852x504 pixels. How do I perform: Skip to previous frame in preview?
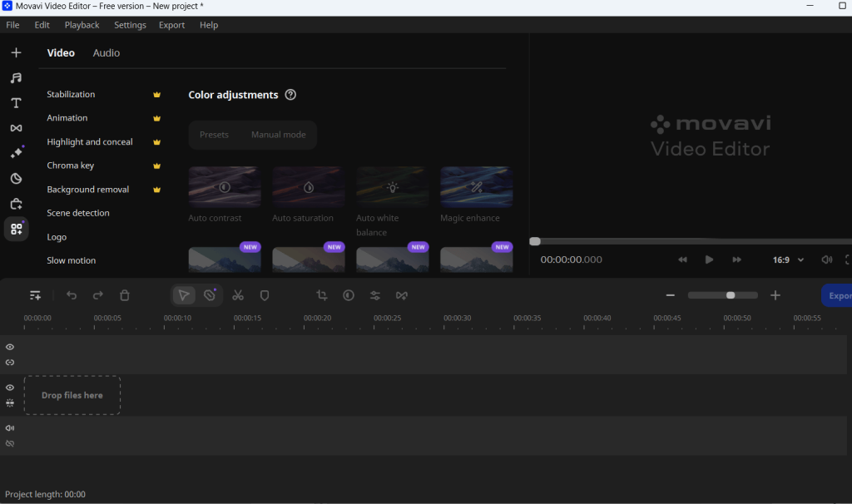click(682, 259)
